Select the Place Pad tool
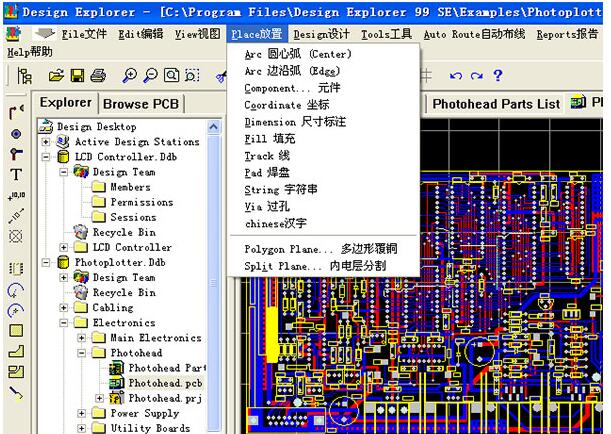Viewport: 611px width, 434px height. (x=16, y=134)
